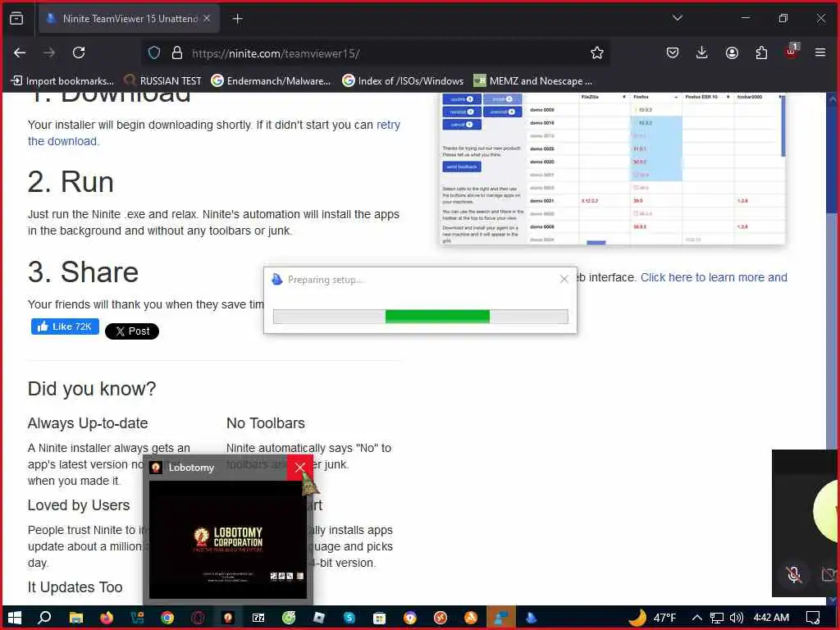The width and height of the screenshot is (840, 630).
Task: Go back to the previous page
Action: tap(20, 52)
